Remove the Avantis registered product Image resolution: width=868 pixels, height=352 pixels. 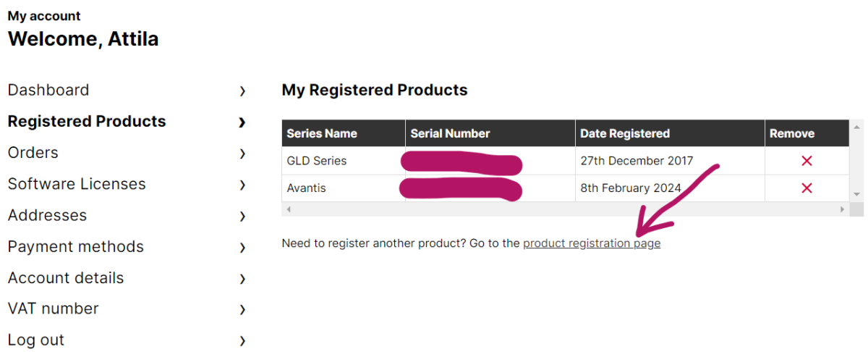pos(807,188)
